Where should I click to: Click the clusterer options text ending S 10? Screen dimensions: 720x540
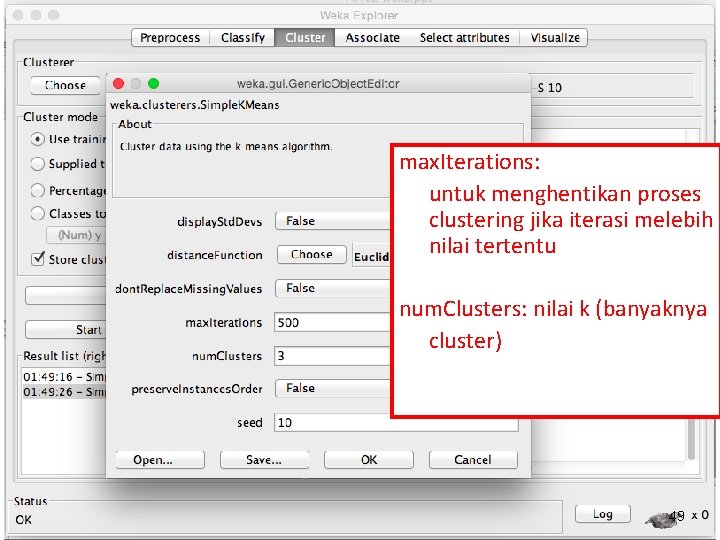pyautogui.click(x=550, y=88)
